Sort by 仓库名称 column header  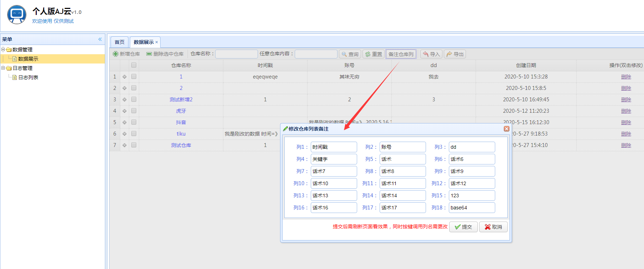(181, 65)
